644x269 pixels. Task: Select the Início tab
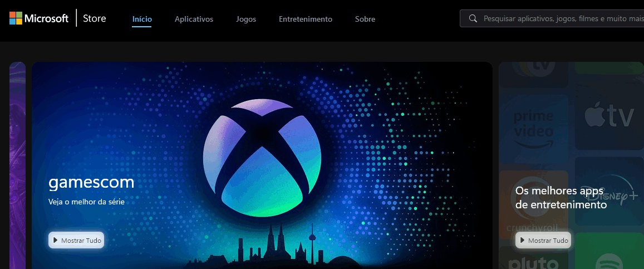coord(142,19)
